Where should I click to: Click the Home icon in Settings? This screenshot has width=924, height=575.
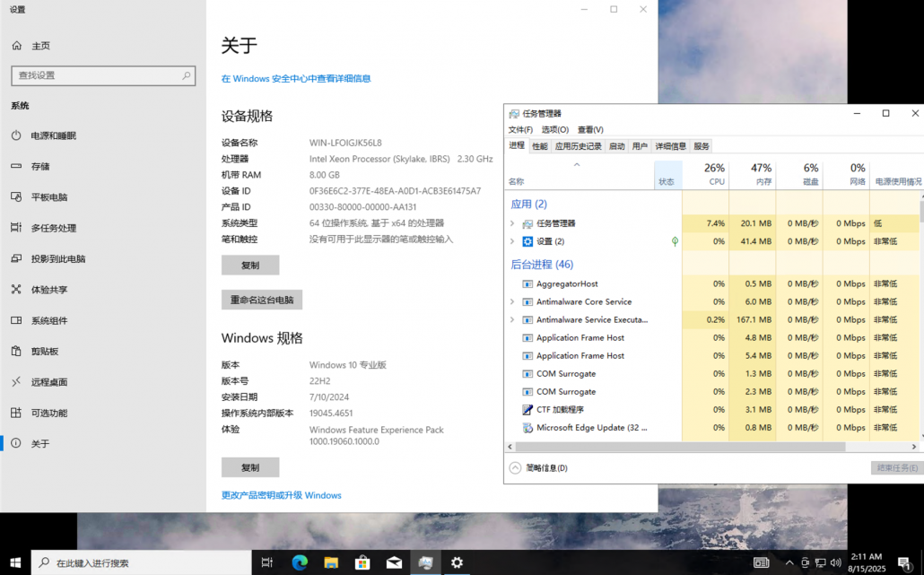click(x=16, y=46)
